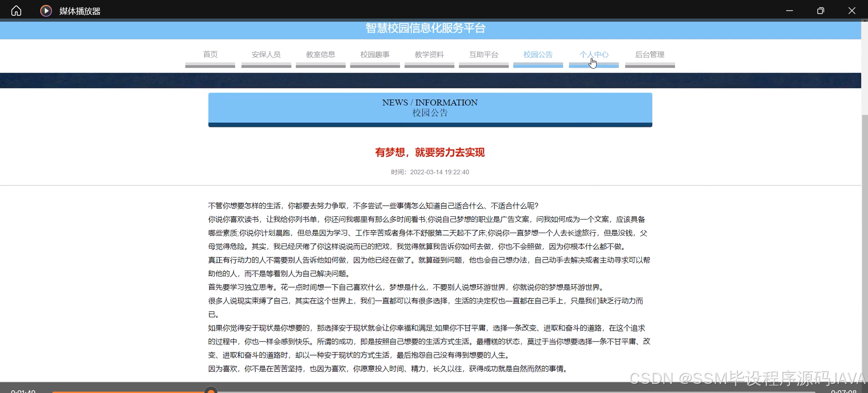
Task: Click the timestamp 2022-03-14 19:22:40
Action: tap(439, 172)
